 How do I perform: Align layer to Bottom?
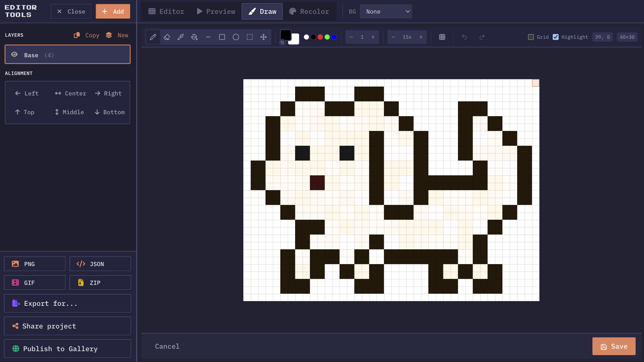110,112
